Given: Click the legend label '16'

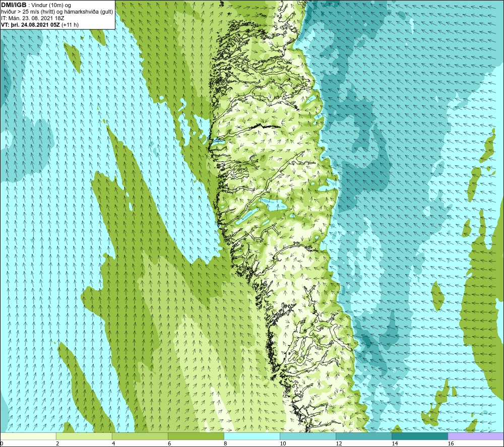Looking at the screenshot, I should [x=451, y=443].
